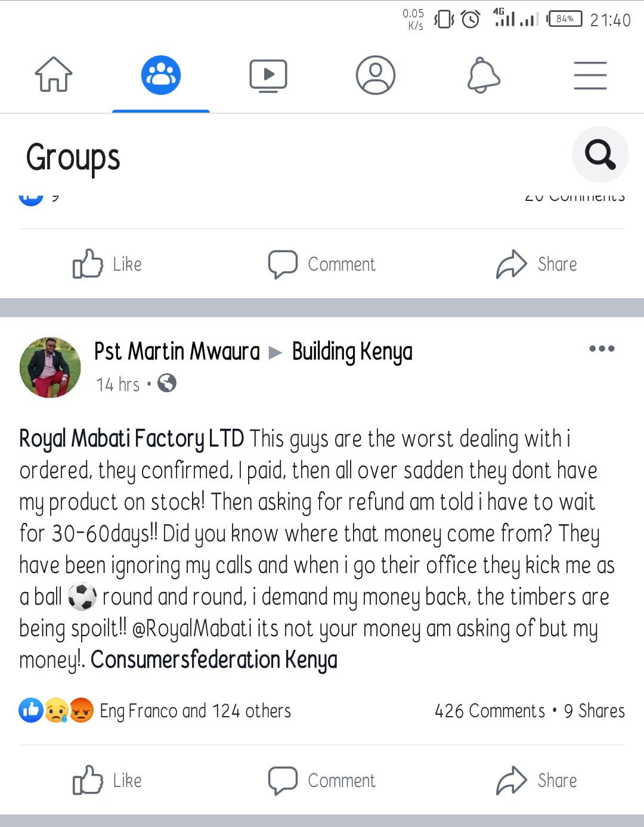The height and width of the screenshot is (827, 644).
Task: Open the hamburger menu icon
Action: click(590, 76)
